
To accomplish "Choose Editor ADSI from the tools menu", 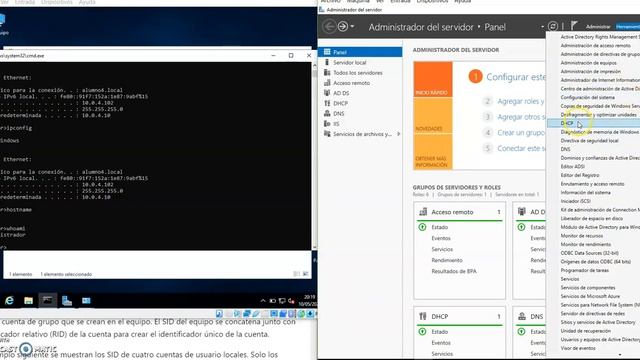I will click(593, 167).
